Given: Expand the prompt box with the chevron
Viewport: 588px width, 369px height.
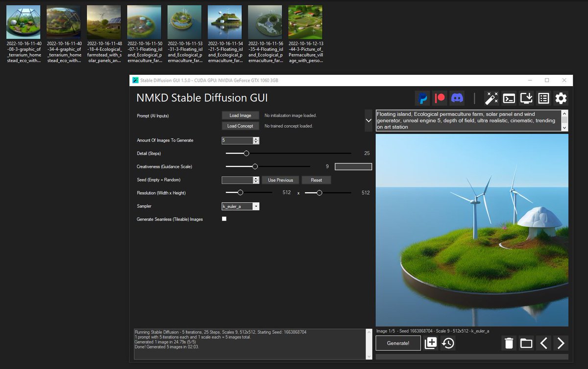Looking at the screenshot, I should 368,120.
